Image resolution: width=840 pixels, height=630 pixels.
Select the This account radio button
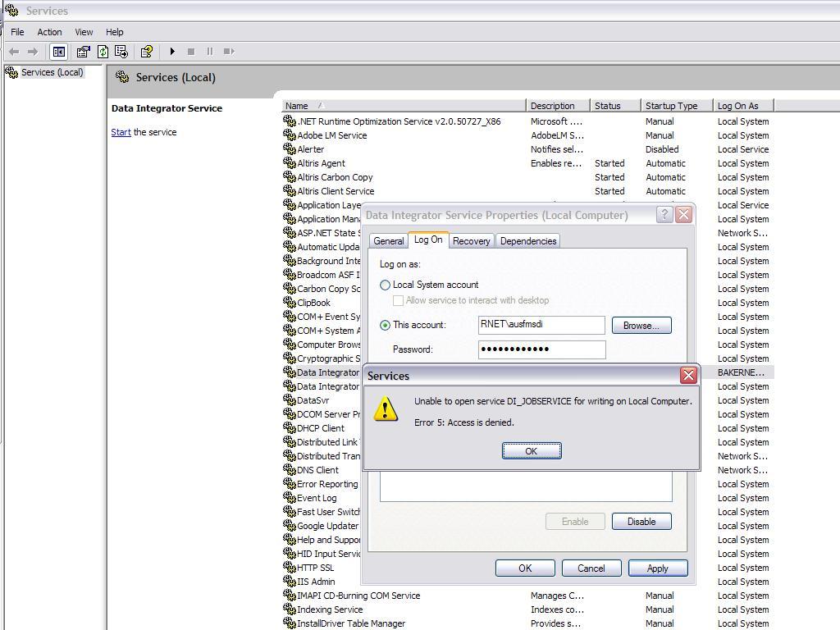coord(385,325)
